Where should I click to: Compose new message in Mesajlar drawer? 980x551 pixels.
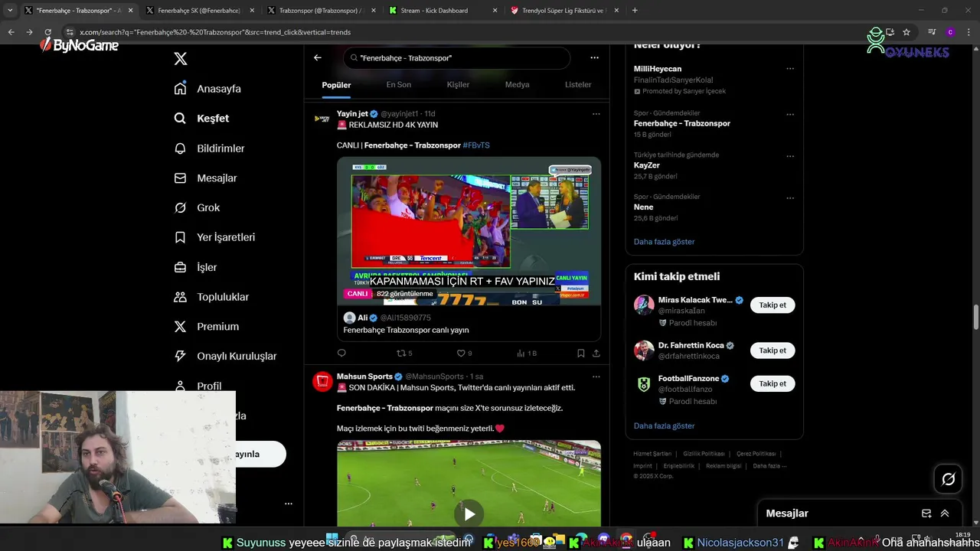[926, 514]
